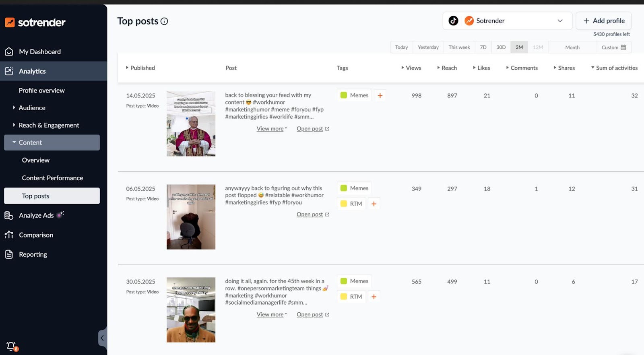The height and width of the screenshot is (355, 644).
Task: Open post link for 06.05.2025 video
Action: 310,215
